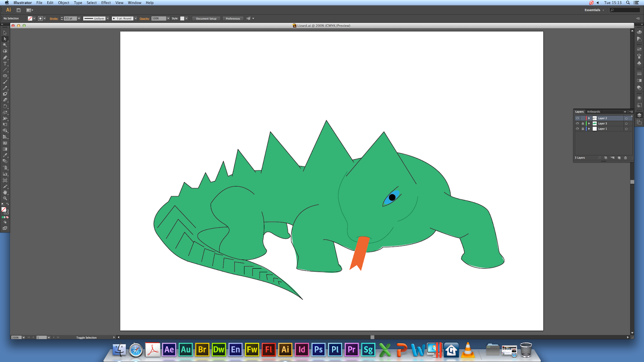Open the Essentials workspace dropdown
Viewport: 644px width, 362px height.
pos(594,10)
